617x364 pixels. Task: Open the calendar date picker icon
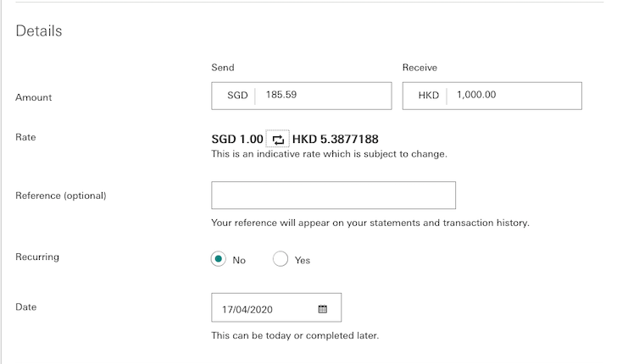coord(323,309)
